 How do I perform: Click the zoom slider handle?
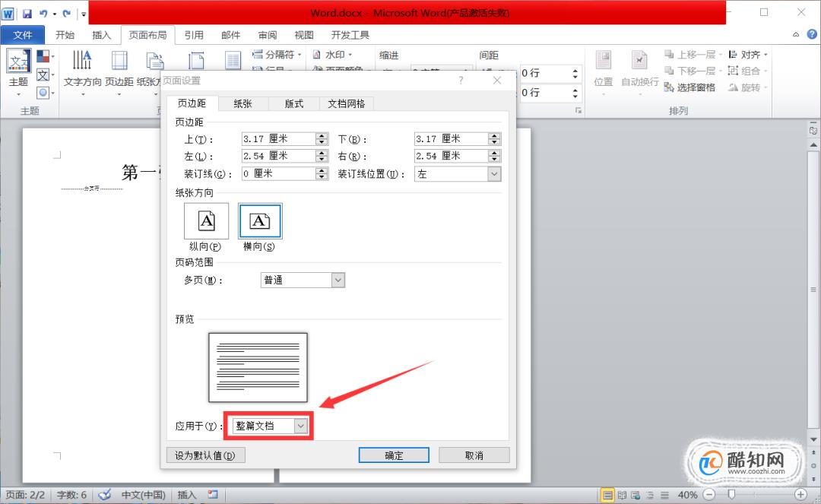pos(732,495)
